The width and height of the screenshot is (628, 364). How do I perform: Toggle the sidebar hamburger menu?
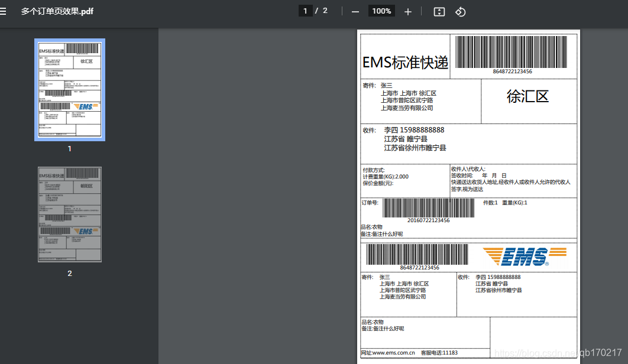(3, 11)
